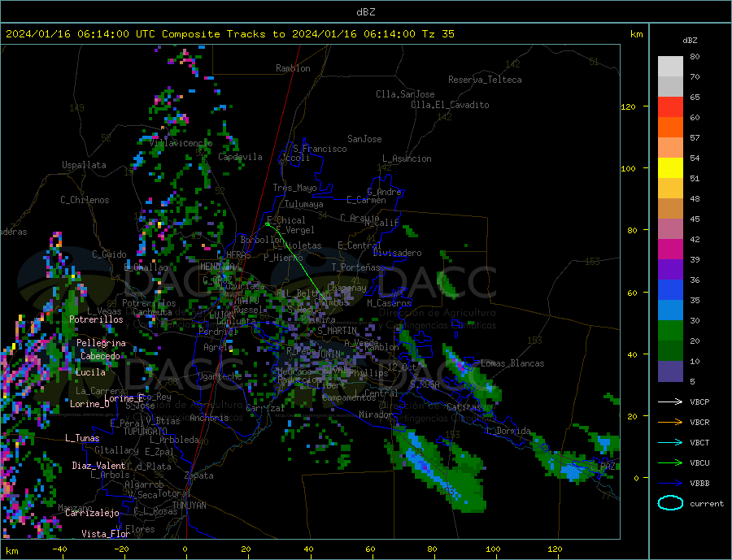Click the Lucila label

coord(90,372)
